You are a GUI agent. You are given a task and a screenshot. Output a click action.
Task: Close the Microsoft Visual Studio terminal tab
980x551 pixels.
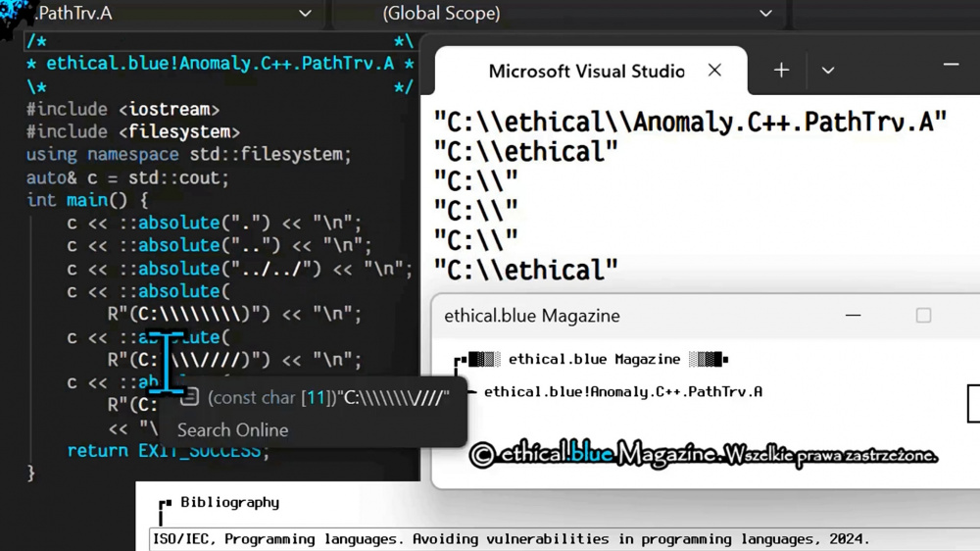714,71
